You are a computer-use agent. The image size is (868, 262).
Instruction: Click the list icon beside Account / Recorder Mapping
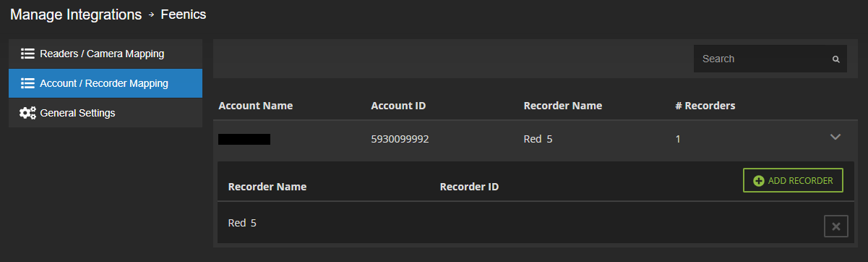tap(27, 83)
